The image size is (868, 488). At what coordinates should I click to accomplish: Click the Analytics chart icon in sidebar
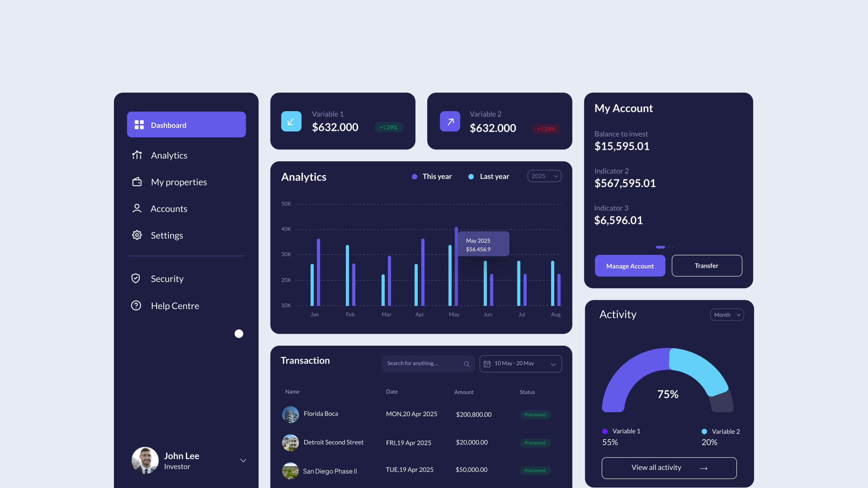137,155
